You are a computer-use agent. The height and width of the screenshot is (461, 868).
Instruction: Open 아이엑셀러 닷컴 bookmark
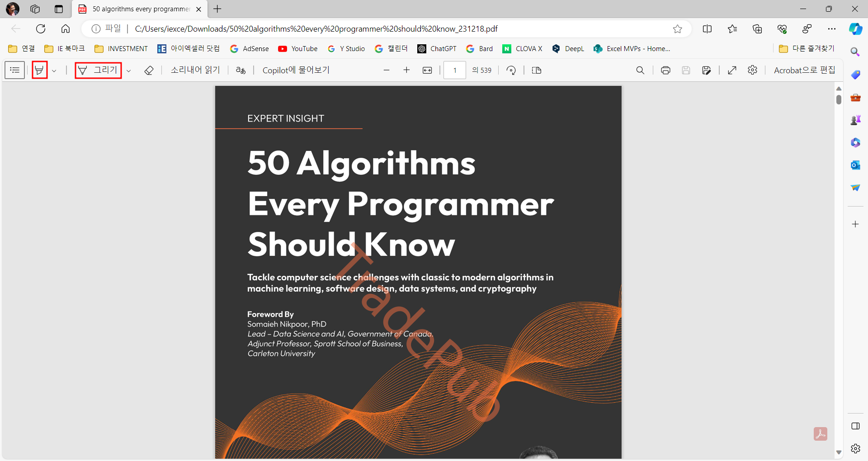[189, 49]
